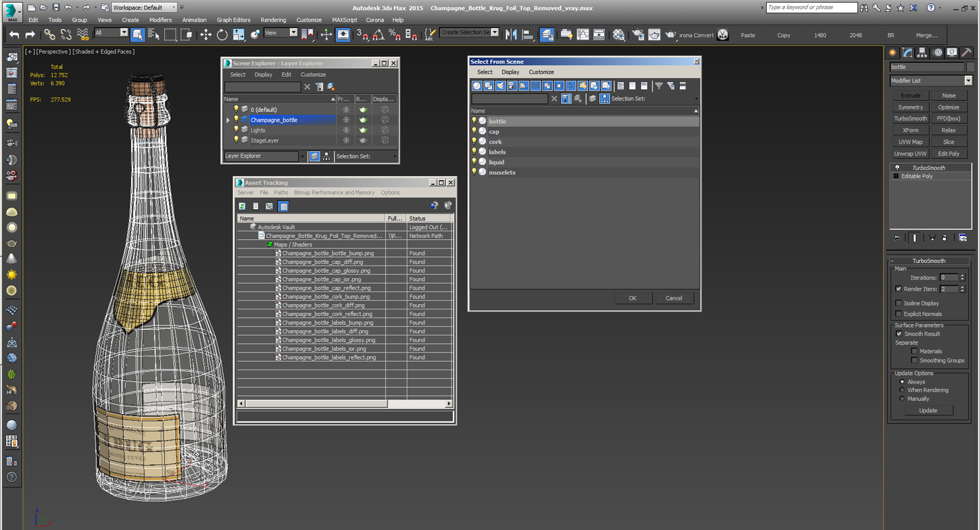Click object color swatch beside bottle name
Viewport: 980px width, 530px height.
pyautogui.click(x=971, y=67)
